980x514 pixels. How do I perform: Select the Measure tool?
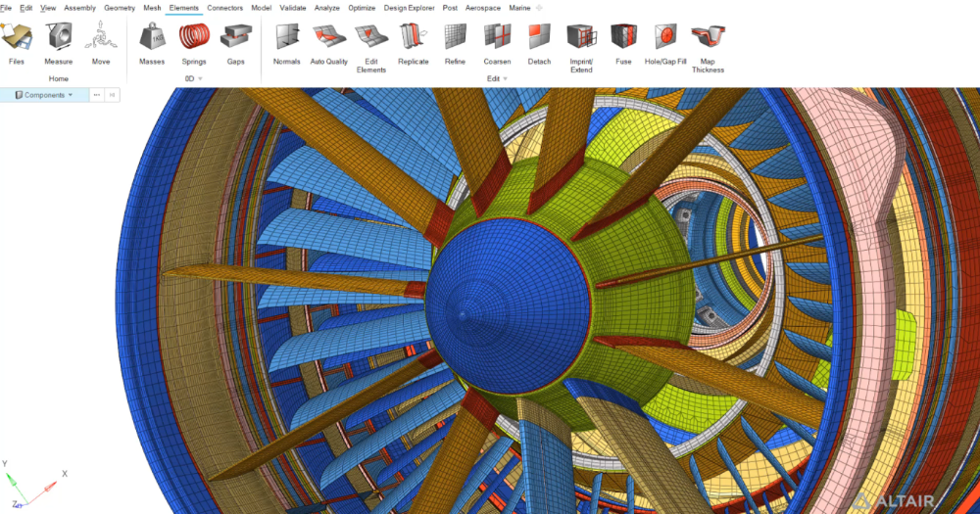pyautogui.click(x=58, y=42)
